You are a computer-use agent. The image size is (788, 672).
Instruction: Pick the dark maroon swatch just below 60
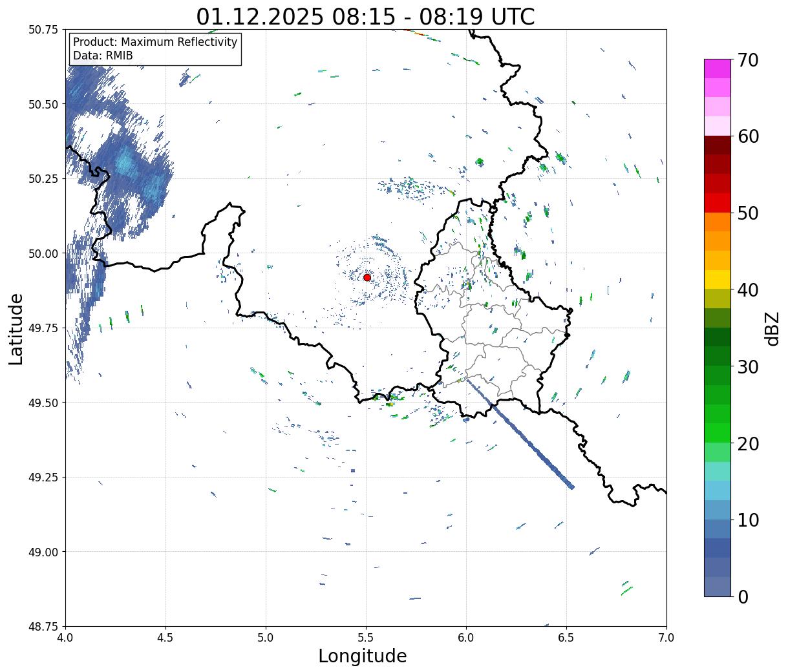(718, 145)
